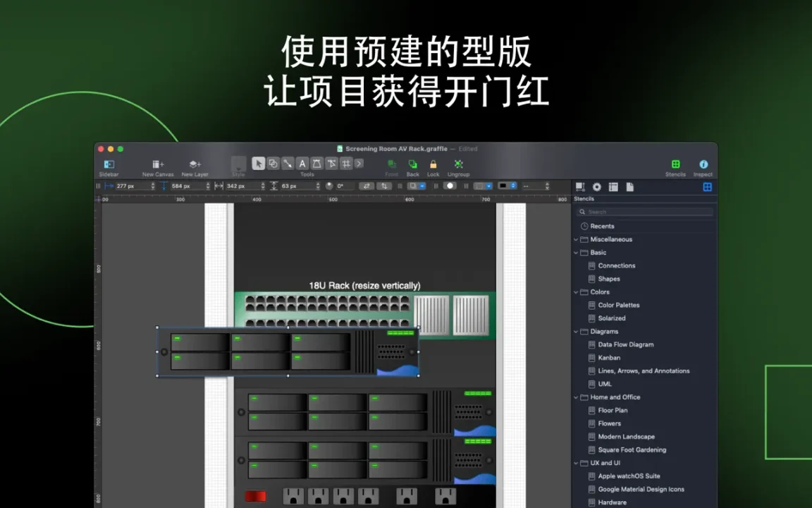
Task: Adjust the width stepper arrows
Action: click(x=262, y=186)
